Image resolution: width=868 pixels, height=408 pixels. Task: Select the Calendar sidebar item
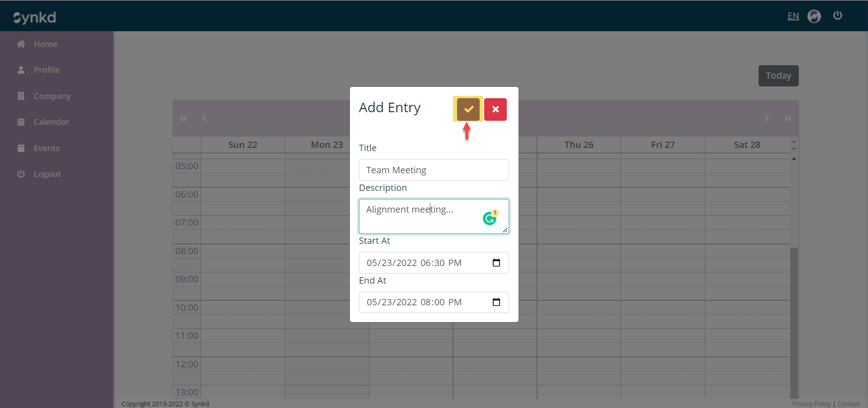(x=51, y=122)
